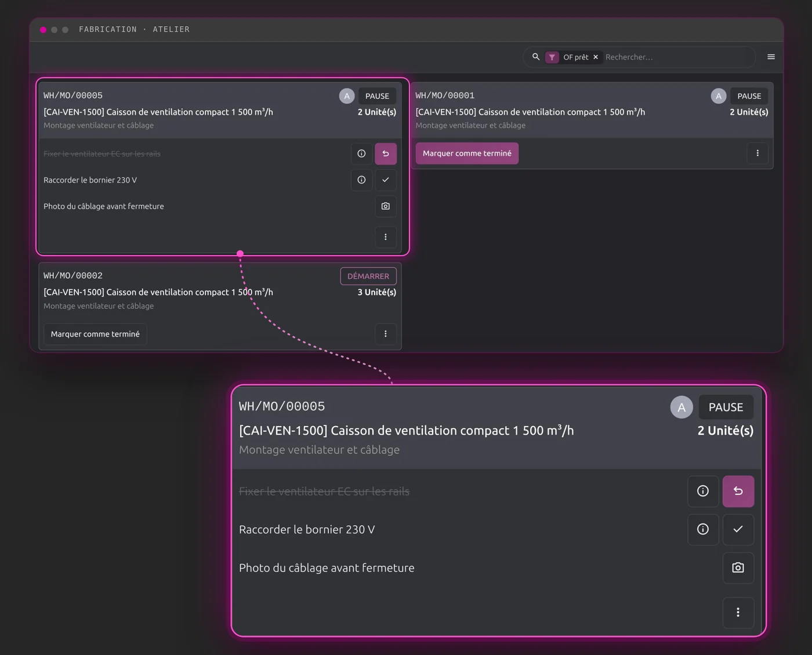812x655 pixels.
Task: Open the three-dot menu in the enlarged callout
Action: coord(738,612)
